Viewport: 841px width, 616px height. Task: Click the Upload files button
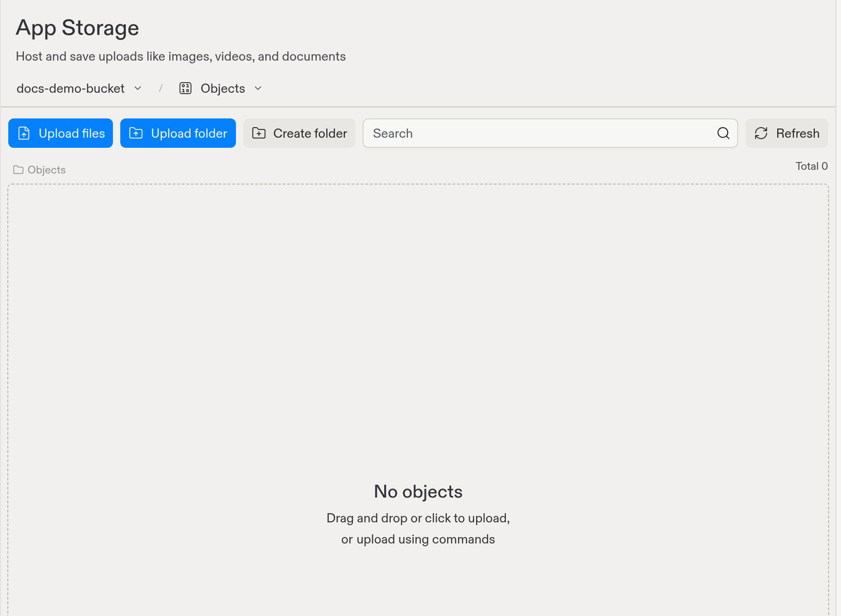tap(61, 133)
